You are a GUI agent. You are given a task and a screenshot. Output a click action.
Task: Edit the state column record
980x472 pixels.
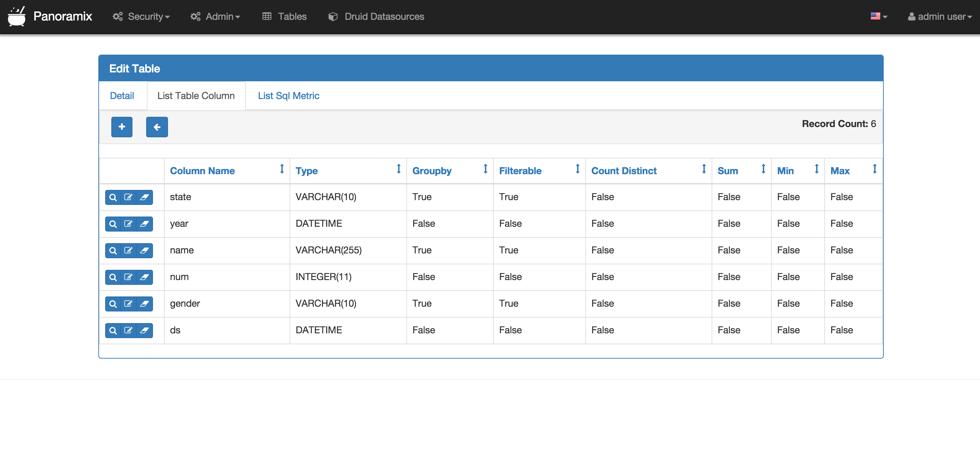[x=128, y=197]
